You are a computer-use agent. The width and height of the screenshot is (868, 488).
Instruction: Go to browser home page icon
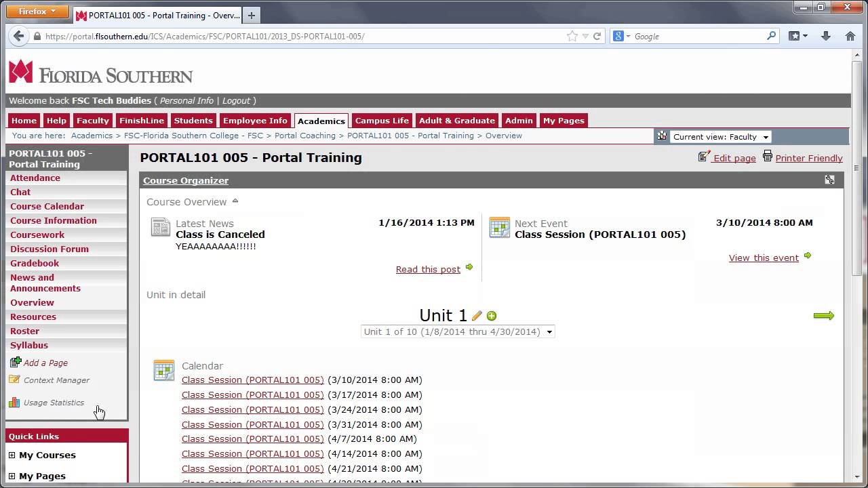tap(850, 36)
